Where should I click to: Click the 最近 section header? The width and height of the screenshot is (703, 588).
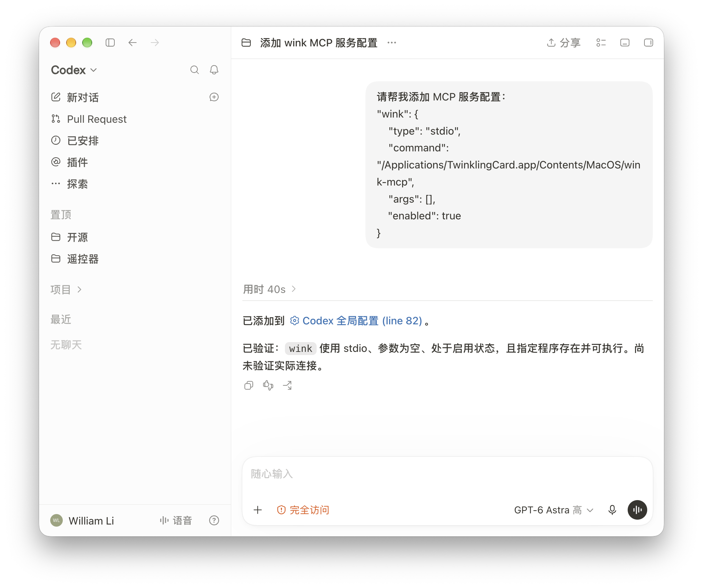[61, 319]
